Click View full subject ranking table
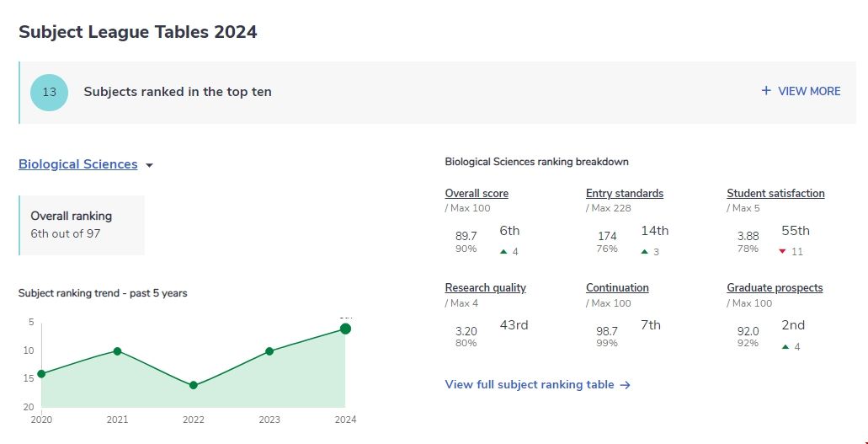 click(x=530, y=384)
